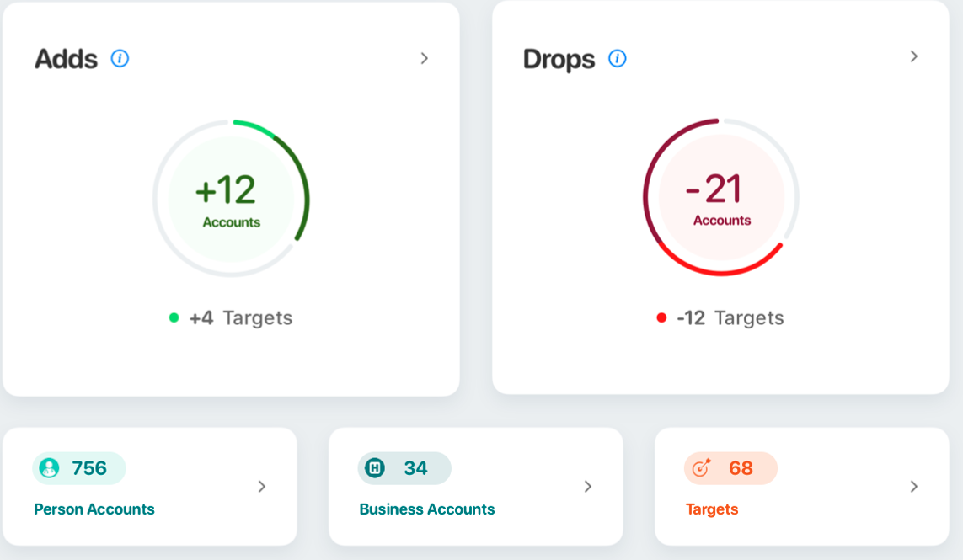The height and width of the screenshot is (560, 963).
Task: Expand the Drops card chevron
Action: point(913,56)
